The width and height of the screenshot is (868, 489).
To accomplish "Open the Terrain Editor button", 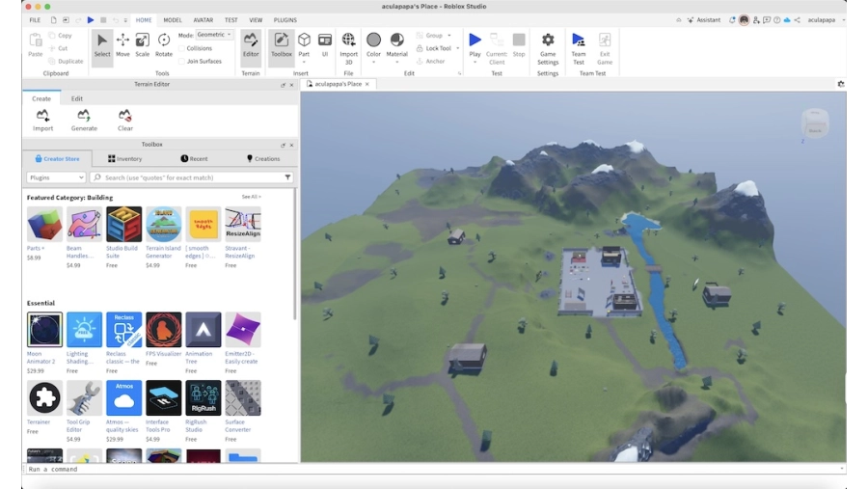I will pos(250,45).
